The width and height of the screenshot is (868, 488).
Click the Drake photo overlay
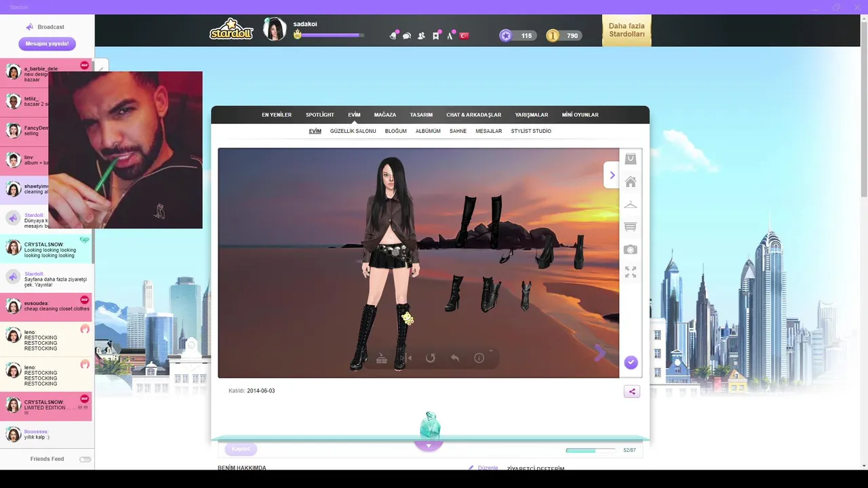pos(125,150)
